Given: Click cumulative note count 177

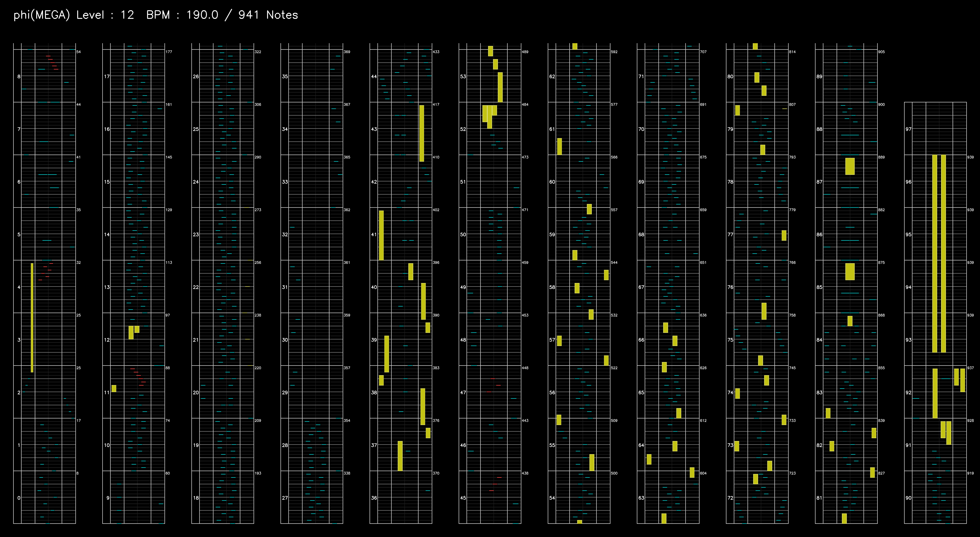Looking at the screenshot, I should pos(169,52).
